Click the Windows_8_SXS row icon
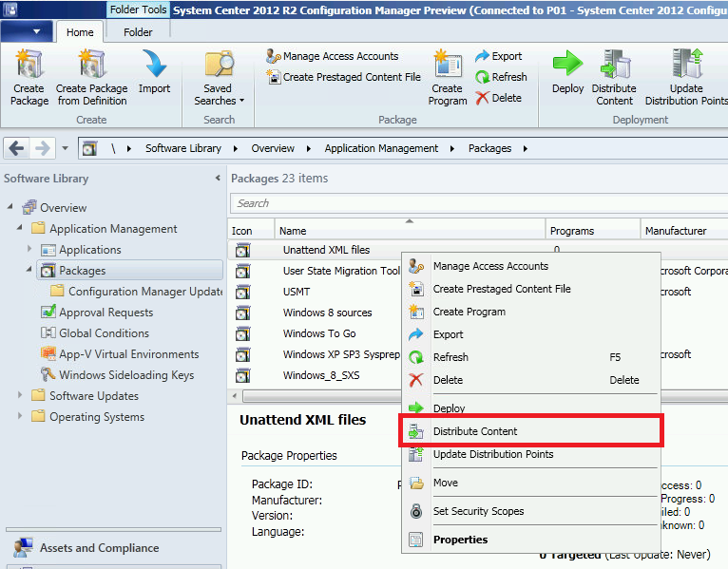This screenshot has height=569, width=728. click(242, 375)
